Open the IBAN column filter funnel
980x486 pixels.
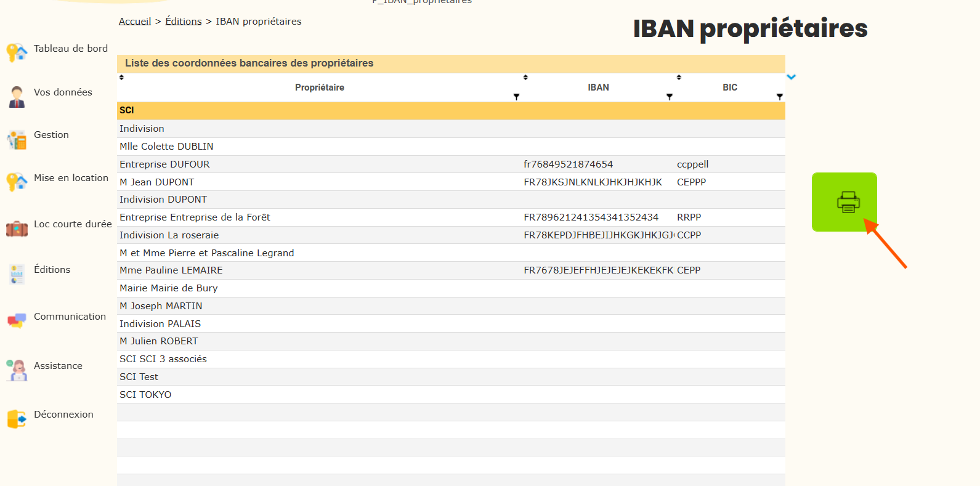point(670,97)
